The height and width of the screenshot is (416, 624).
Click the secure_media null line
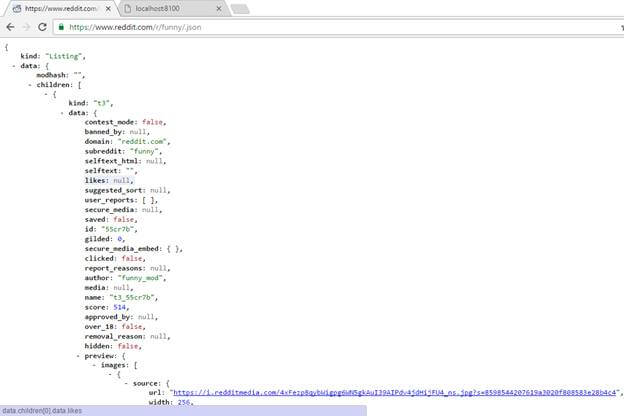tap(123, 210)
